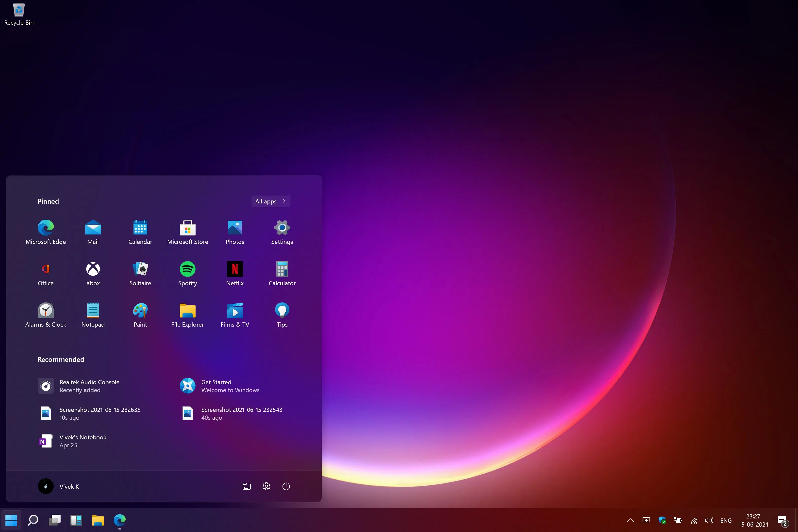Click the File Explorer icon beside power button
The image size is (798, 532).
tap(247, 486)
